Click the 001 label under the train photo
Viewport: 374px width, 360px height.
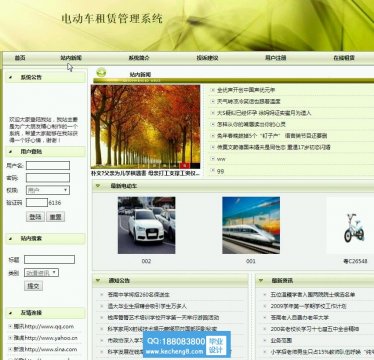click(x=251, y=261)
